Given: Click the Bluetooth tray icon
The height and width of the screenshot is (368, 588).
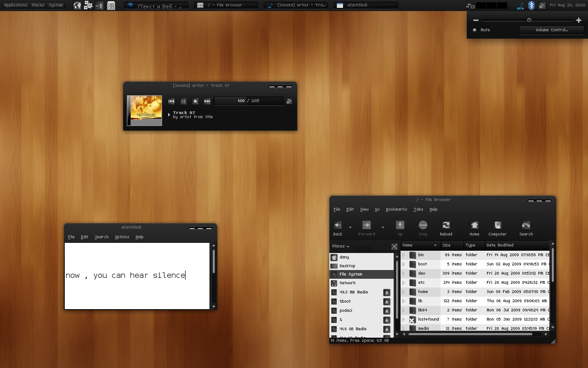Looking at the screenshot, I should click(531, 6).
